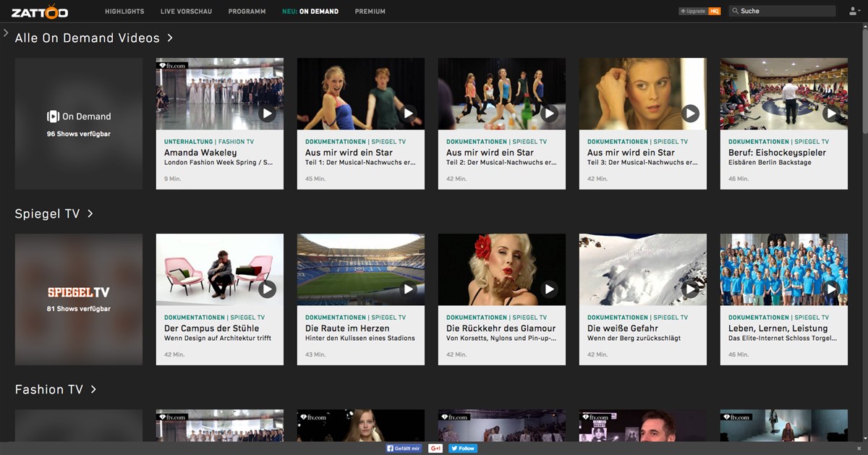Open the user account dropdown
Viewport: 868px width, 455px height.
[855, 11]
